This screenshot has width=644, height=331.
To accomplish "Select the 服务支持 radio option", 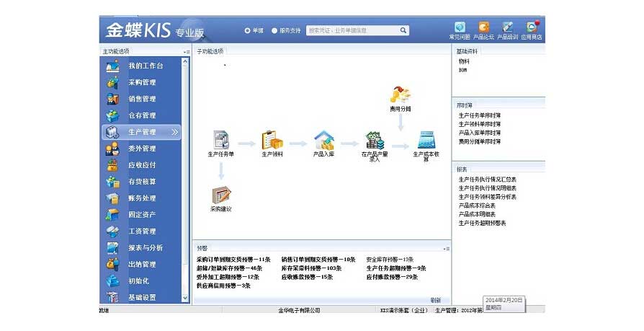I will tap(274, 31).
